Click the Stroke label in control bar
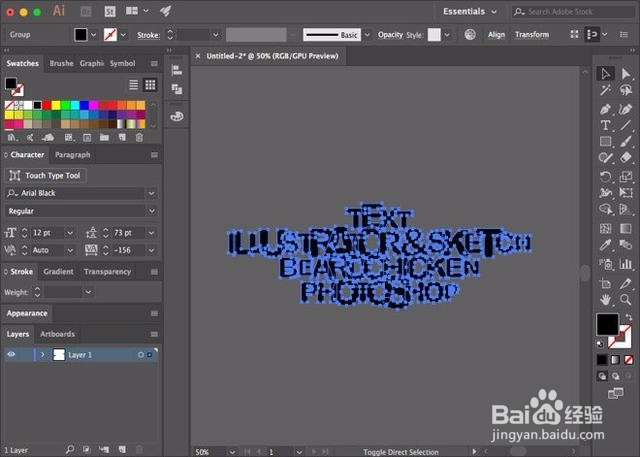The image size is (640, 457). point(149,35)
